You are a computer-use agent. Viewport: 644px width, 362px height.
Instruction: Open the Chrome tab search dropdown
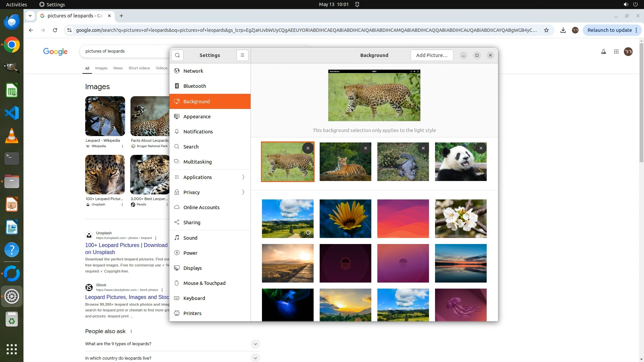(30, 16)
